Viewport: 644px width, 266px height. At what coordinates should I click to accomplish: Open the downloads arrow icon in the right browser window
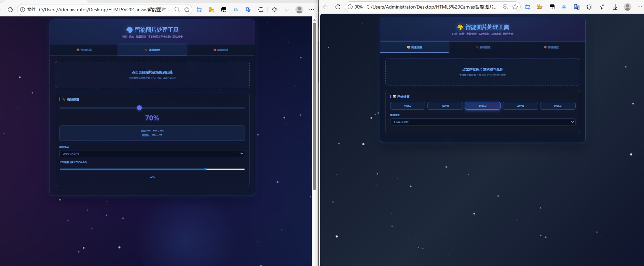[615, 7]
